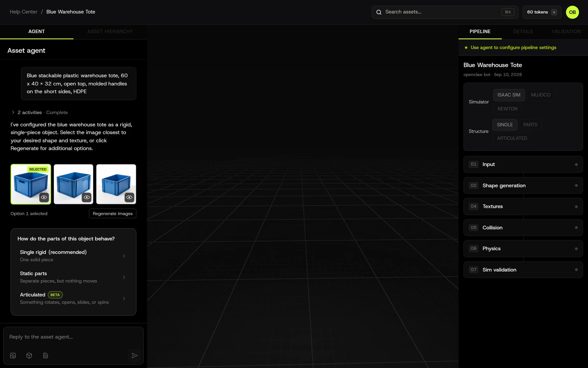The height and width of the screenshot is (368, 588).
Task: Select MUJOCO as the simulator
Action: click(x=540, y=95)
